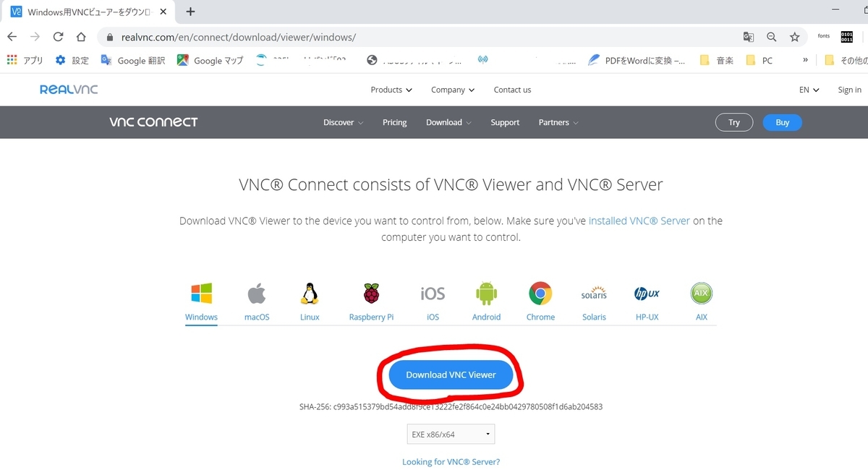The height and width of the screenshot is (470, 868).
Task: Select the Solaris platform icon
Action: tap(594, 294)
